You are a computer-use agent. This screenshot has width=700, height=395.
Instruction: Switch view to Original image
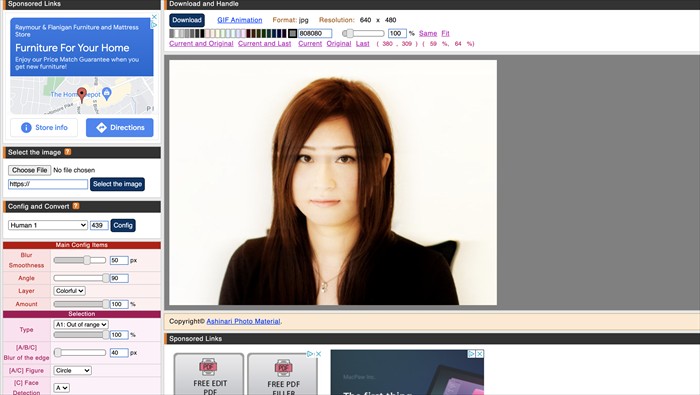[339, 44]
